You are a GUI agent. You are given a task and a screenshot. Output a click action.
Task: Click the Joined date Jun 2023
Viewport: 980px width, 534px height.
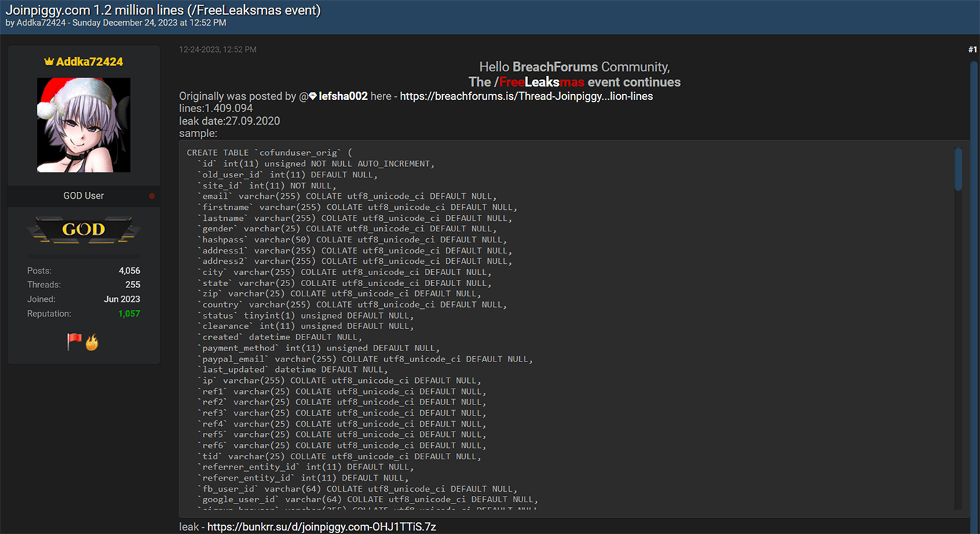pyautogui.click(x=122, y=299)
